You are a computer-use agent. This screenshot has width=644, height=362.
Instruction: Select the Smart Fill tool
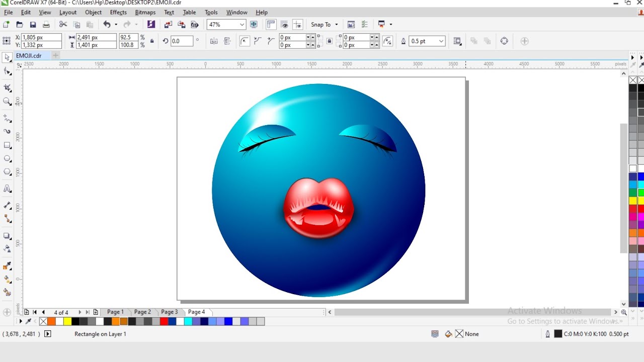(7, 292)
